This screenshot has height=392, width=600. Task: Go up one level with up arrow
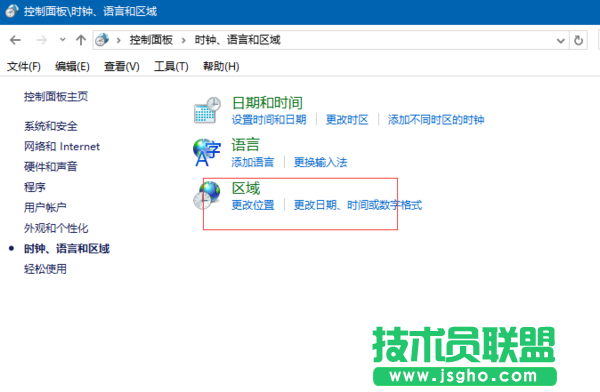(x=81, y=40)
